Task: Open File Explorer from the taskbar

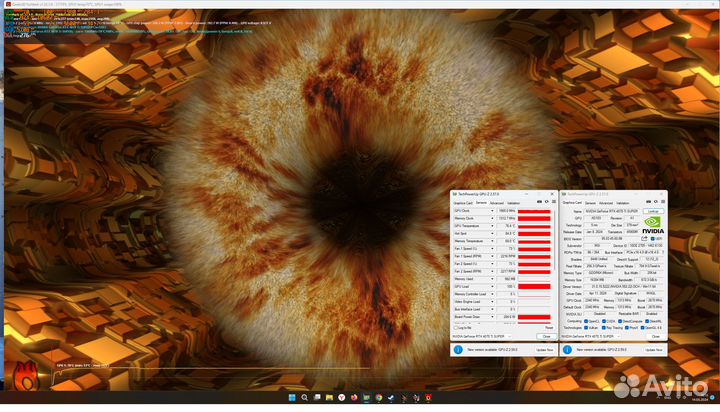Action: pos(329,397)
